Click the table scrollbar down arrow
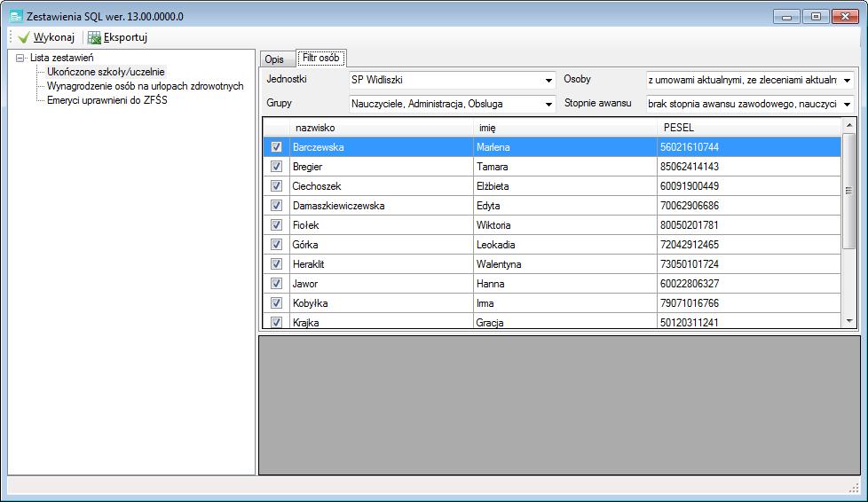The width and height of the screenshot is (868, 502). [x=849, y=320]
